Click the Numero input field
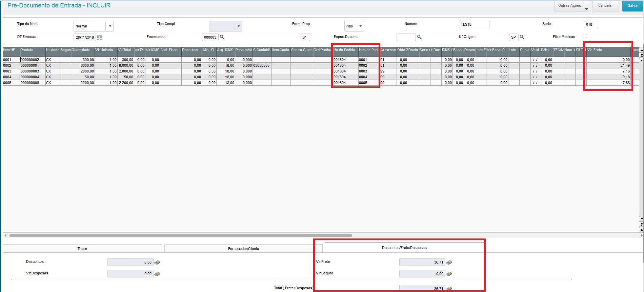644x292 pixels. [x=474, y=24]
